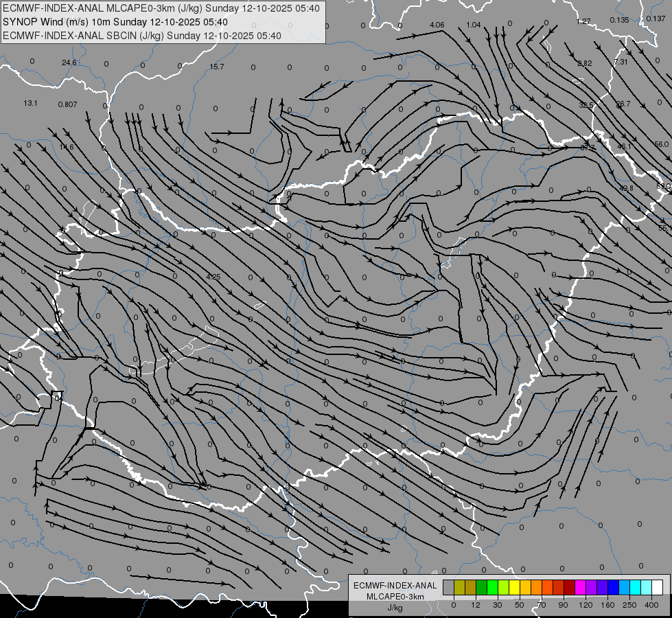Click the legend label MLCAPE0-3km

[395, 597]
